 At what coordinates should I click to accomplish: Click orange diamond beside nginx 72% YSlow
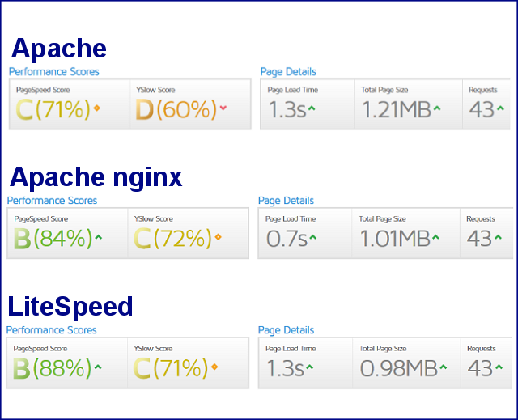pyautogui.click(x=218, y=237)
